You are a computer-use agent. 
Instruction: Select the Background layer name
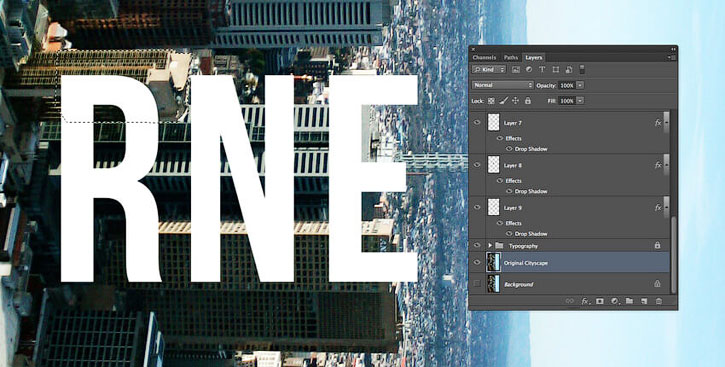tap(519, 285)
